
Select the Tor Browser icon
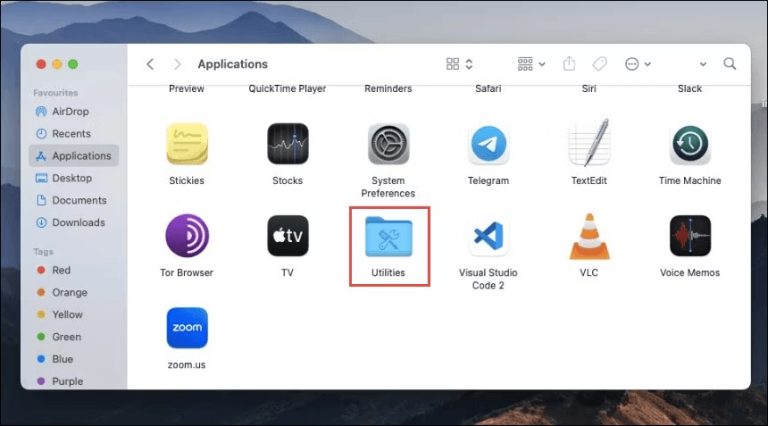pos(187,236)
